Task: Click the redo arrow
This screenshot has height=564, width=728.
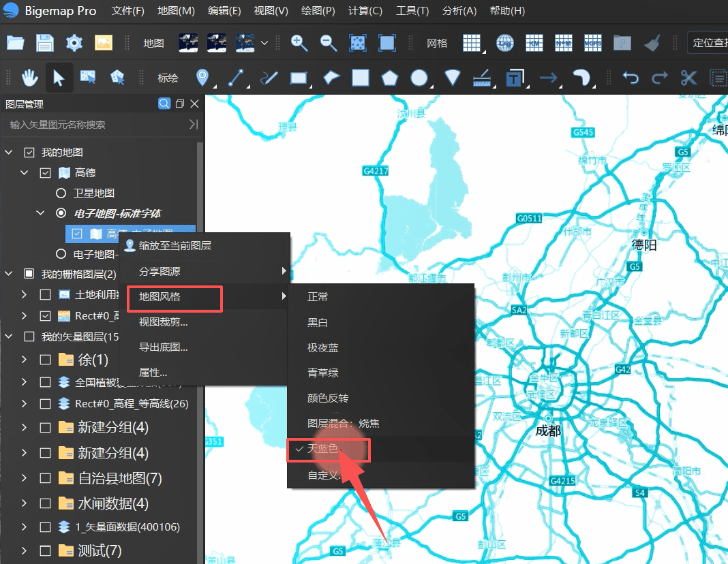Action: [x=660, y=78]
